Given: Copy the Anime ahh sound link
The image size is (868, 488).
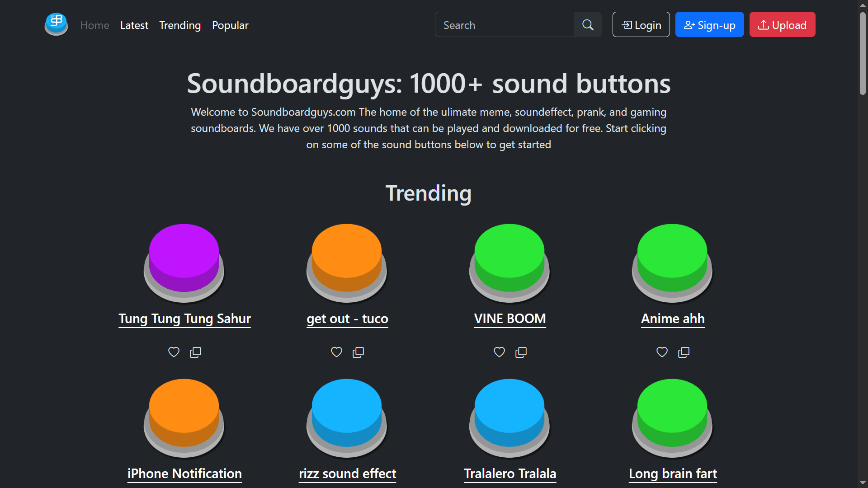Looking at the screenshot, I should pos(684,352).
